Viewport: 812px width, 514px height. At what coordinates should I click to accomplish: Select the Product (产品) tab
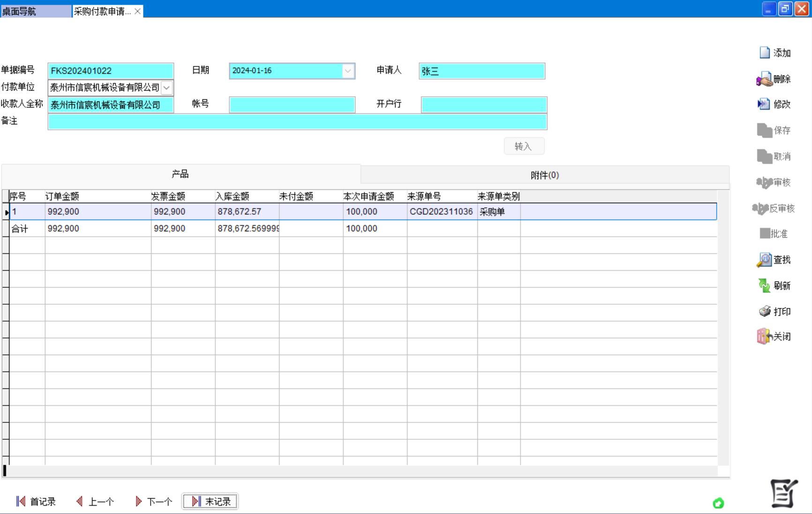click(180, 174)
